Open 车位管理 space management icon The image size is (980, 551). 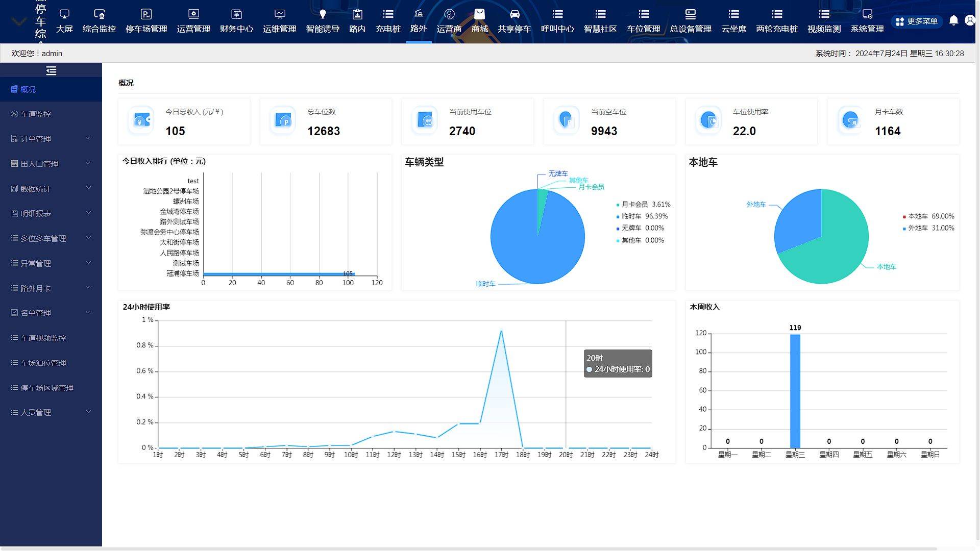click(x=644, y=14)
